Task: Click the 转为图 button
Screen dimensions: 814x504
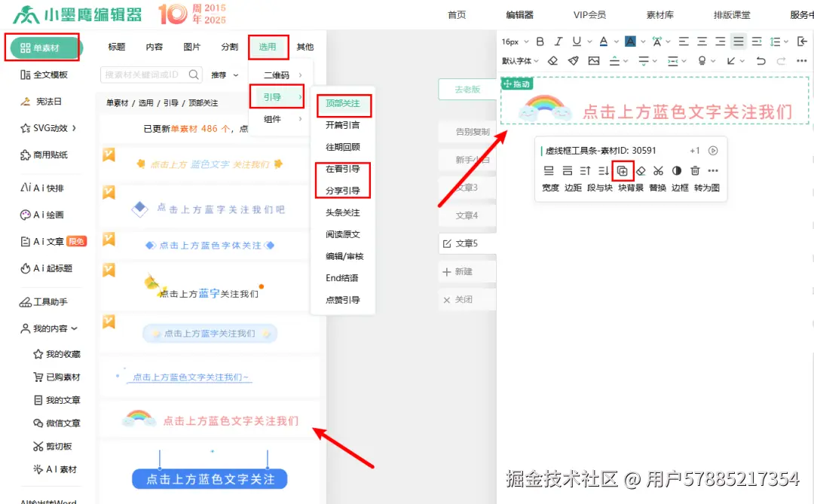Action: [x=706, y=188]
